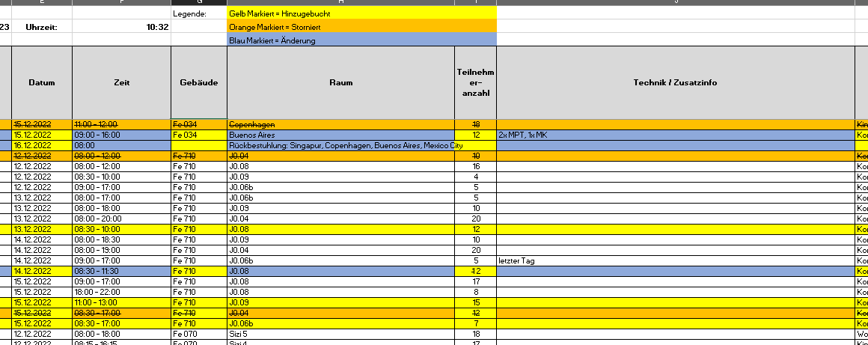Click "J0.04" in the 08:00 - 19:00 row
The width and height of the screenshot is (868, 345).
click(x=340, y=250)
